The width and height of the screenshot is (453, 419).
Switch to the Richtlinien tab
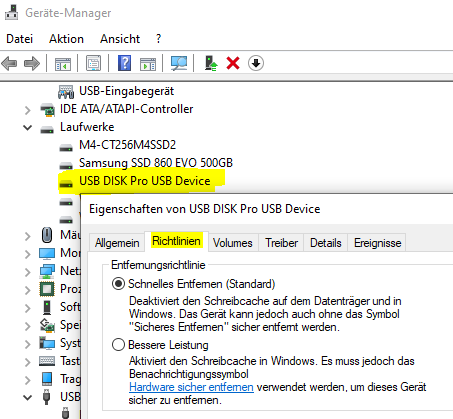coord(176,241)
